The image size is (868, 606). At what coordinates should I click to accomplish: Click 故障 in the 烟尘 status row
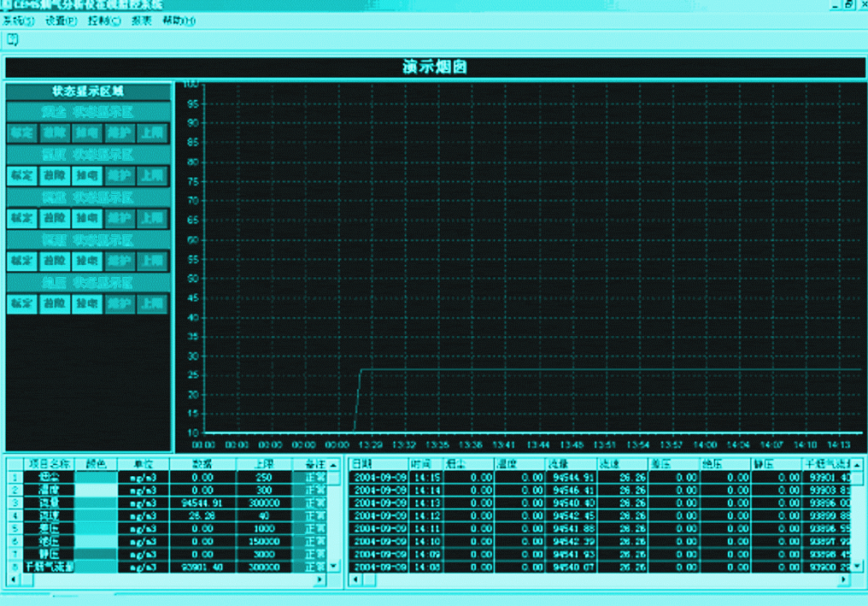coord(55,133)
